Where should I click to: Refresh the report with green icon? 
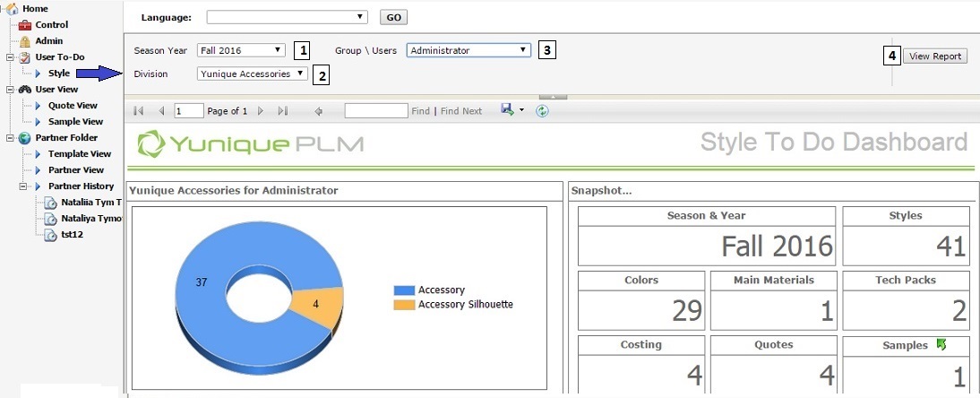[542, 111]
